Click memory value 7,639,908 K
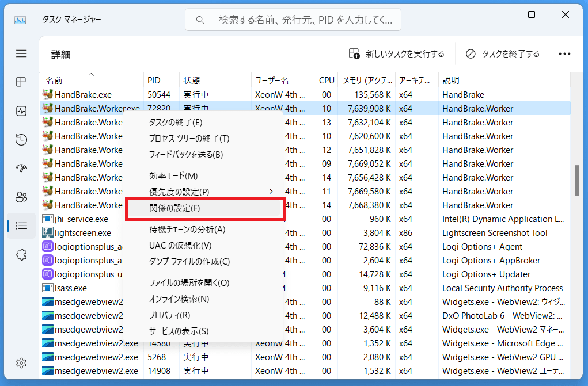 pos(369,109)
